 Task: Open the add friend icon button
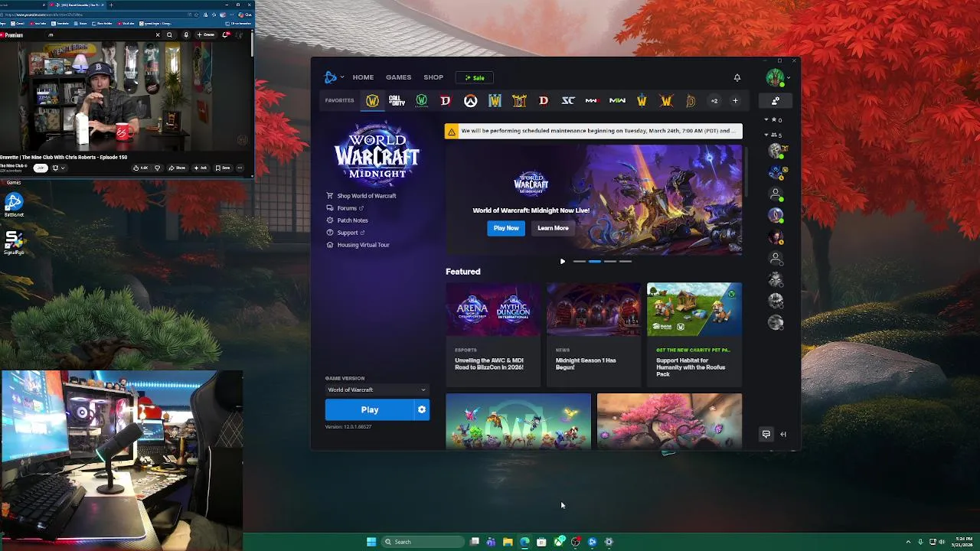point(776,101)
